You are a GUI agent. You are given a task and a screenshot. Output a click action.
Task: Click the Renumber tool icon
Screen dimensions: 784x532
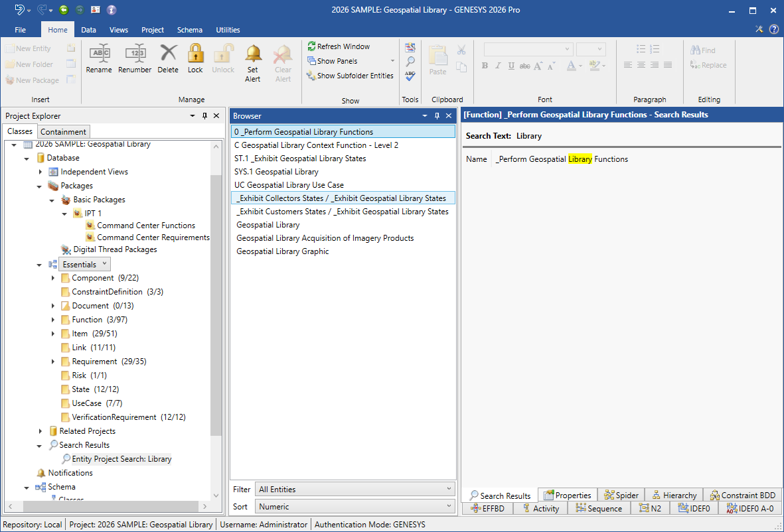pyautogui.click(x=135, y=54)
